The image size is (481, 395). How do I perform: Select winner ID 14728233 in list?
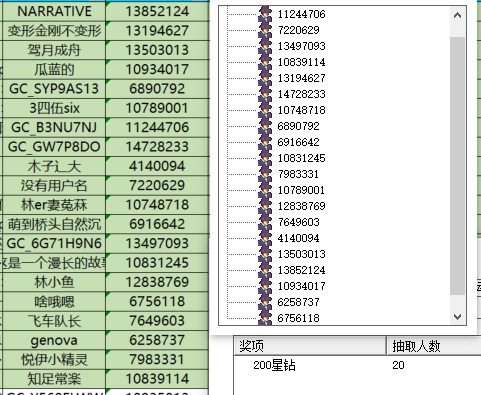pyautogui.click(x=301, y=94)
